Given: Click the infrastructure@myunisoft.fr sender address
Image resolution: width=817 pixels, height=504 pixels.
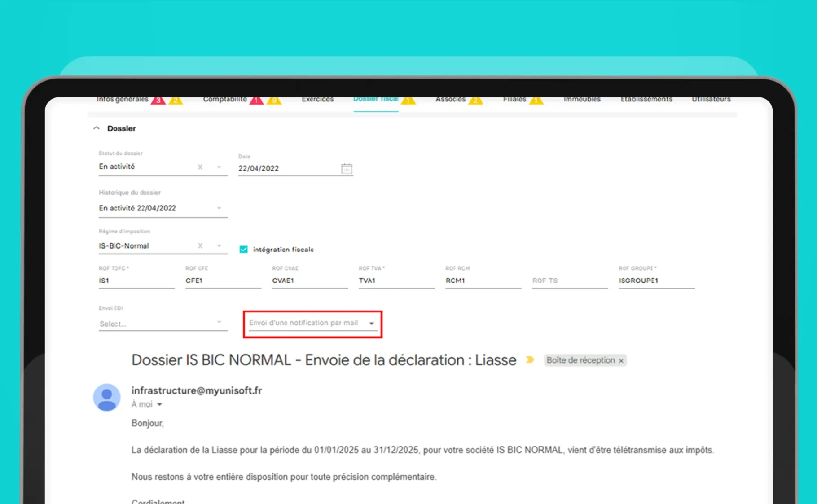Looking at the screenshot, I should coord(197,390).
